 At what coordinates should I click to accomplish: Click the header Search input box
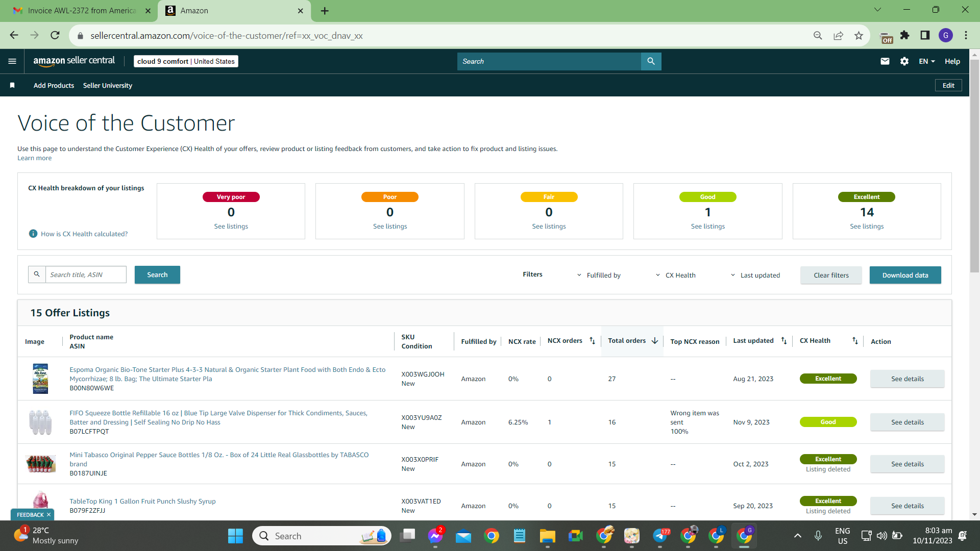pyautogui.click(x=549, y=61)
